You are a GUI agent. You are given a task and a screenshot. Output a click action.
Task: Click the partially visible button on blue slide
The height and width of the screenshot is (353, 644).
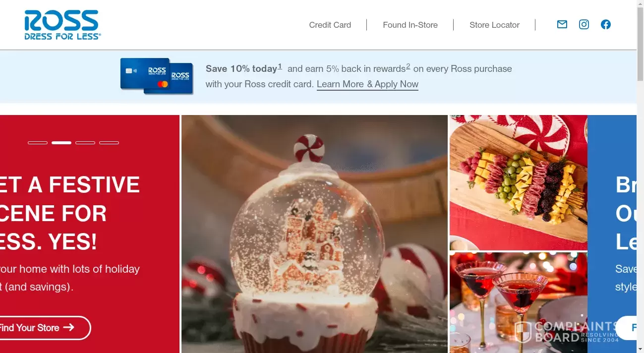click(x=627, y=328)
